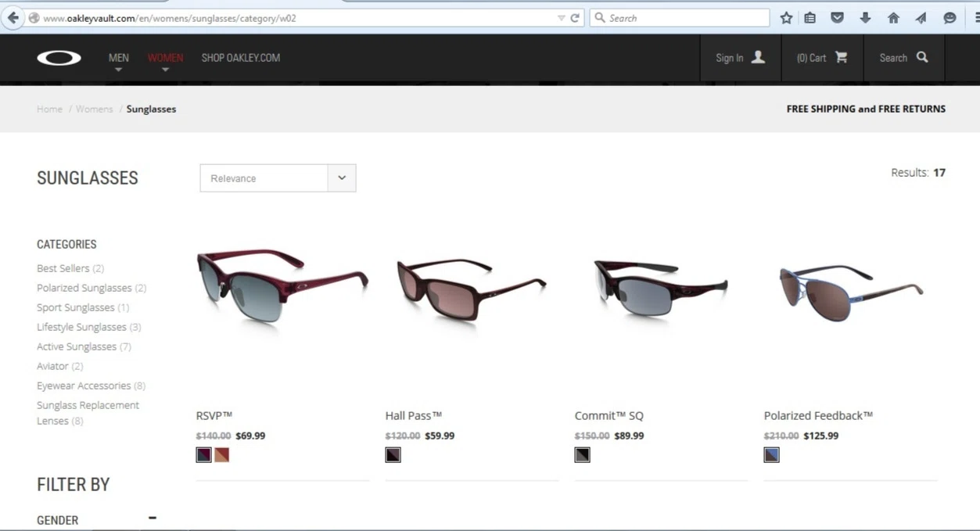Click the paper plane send icon
Viewport: 980px width, 531px height.
tap(921, 18)
